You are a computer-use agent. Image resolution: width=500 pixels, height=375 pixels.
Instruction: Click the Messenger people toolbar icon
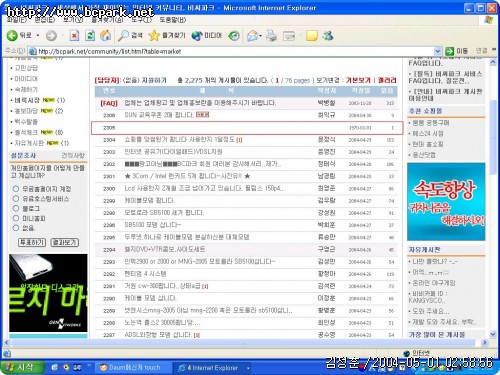(328, 35)
